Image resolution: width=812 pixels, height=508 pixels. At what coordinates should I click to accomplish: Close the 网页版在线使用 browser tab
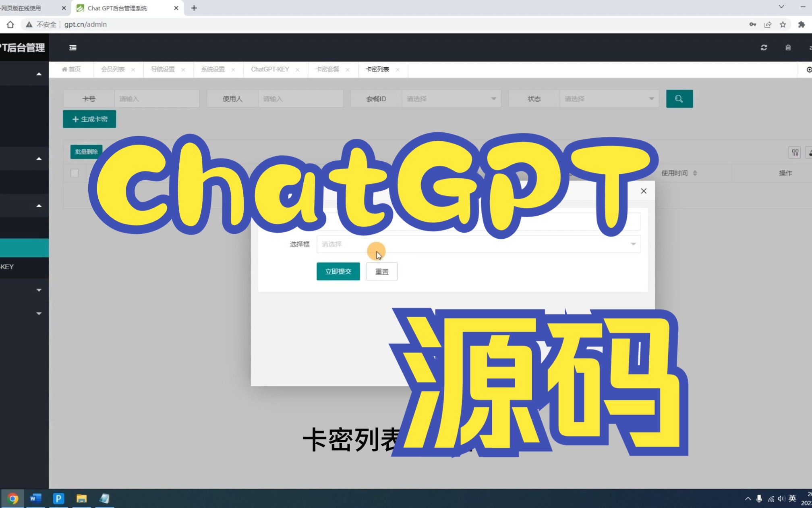pos(64,8)
